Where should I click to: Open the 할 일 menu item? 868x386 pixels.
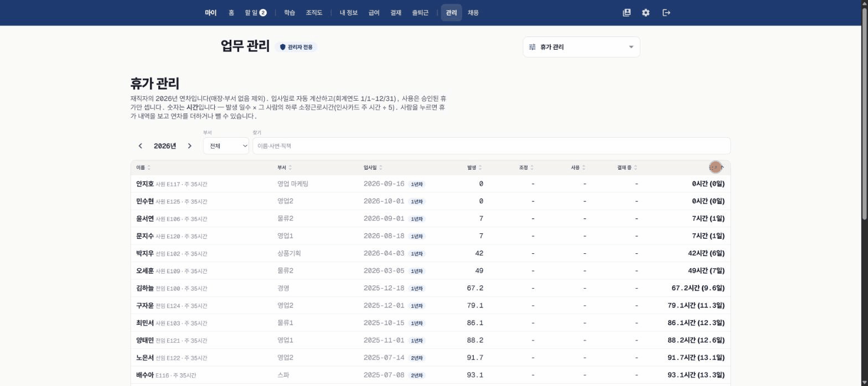coord(255,13)
